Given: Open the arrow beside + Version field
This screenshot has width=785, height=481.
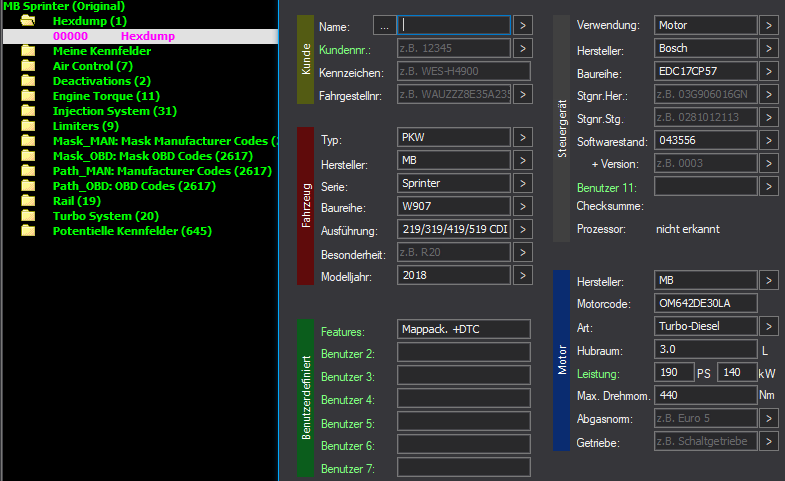Looking at the screenshot, I should (x=769, y=164).
